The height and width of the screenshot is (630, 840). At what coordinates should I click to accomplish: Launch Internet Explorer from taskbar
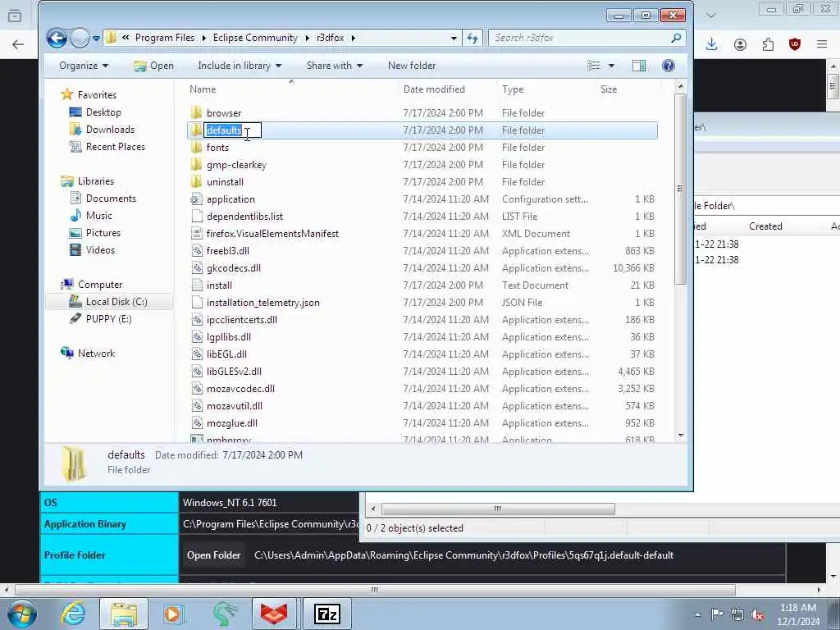73,614
